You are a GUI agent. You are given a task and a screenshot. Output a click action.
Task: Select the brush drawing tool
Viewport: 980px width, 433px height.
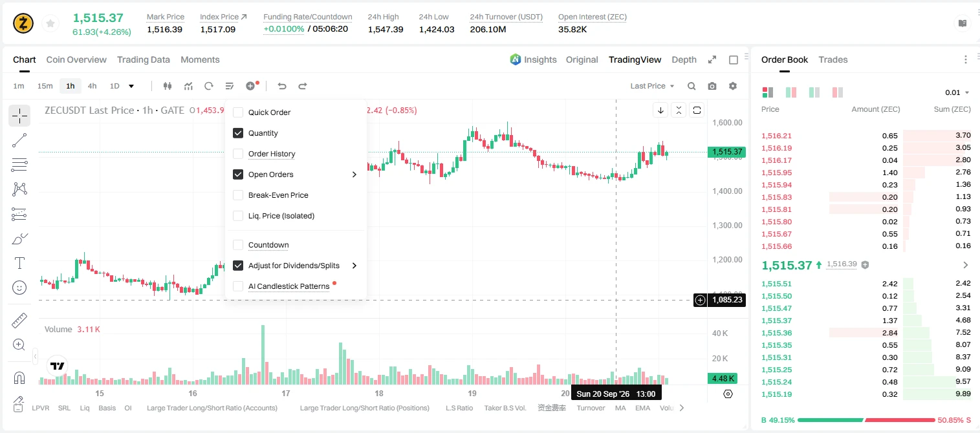(19, 238)
